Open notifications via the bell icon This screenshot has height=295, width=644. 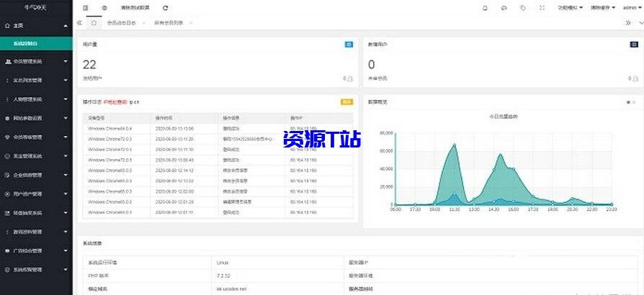click(485, 8)
